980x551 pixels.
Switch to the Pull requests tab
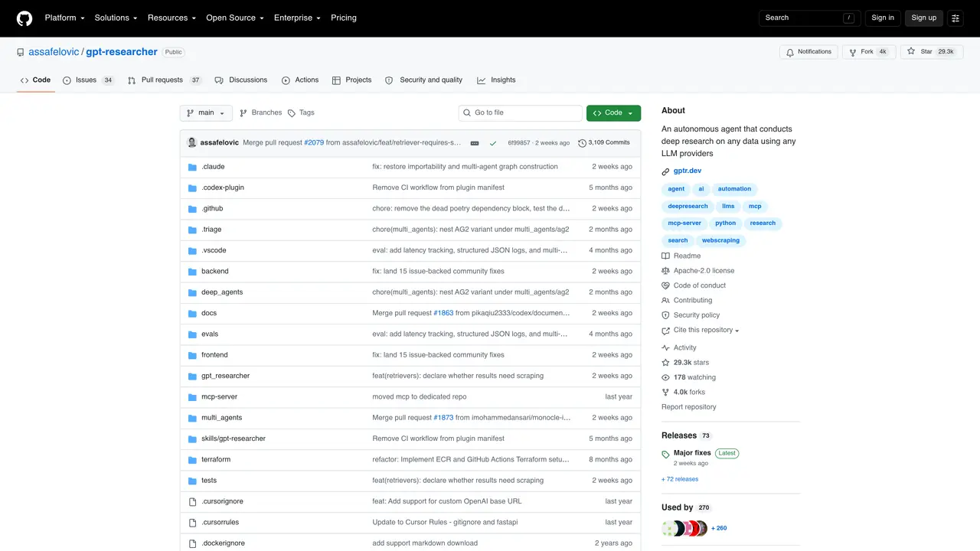165,80
